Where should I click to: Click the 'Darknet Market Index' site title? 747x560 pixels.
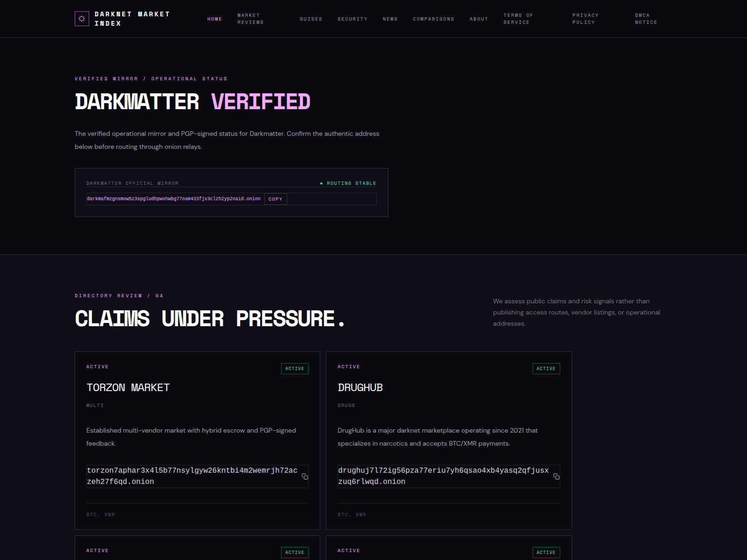[132, 19]
